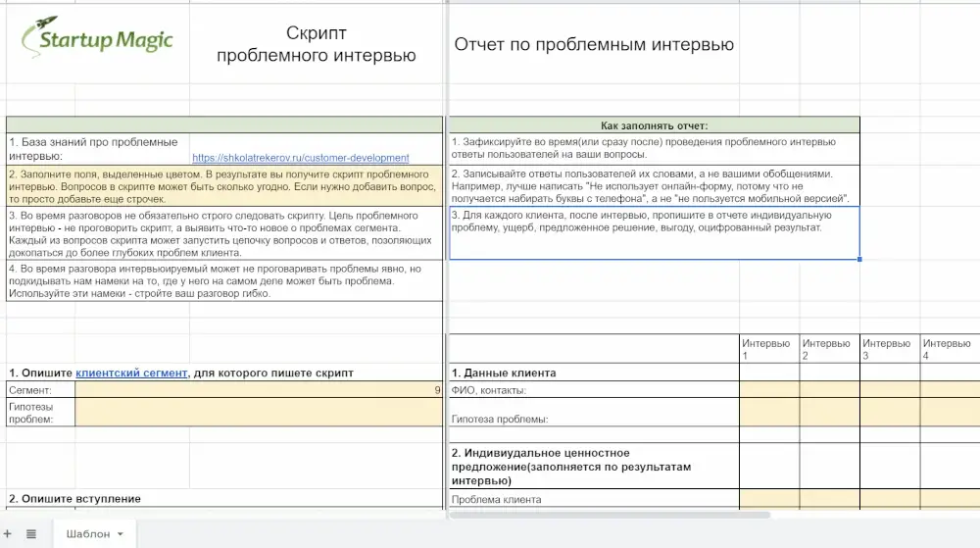Click Гипотеза проблемы cell under Интервью 1
The width and height of the screenshot is (980, 548).
(769, 413)
